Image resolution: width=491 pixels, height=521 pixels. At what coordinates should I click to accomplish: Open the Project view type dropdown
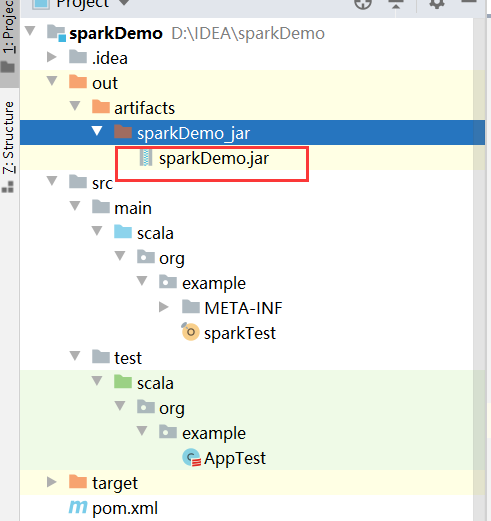click(x=124, y=3)
